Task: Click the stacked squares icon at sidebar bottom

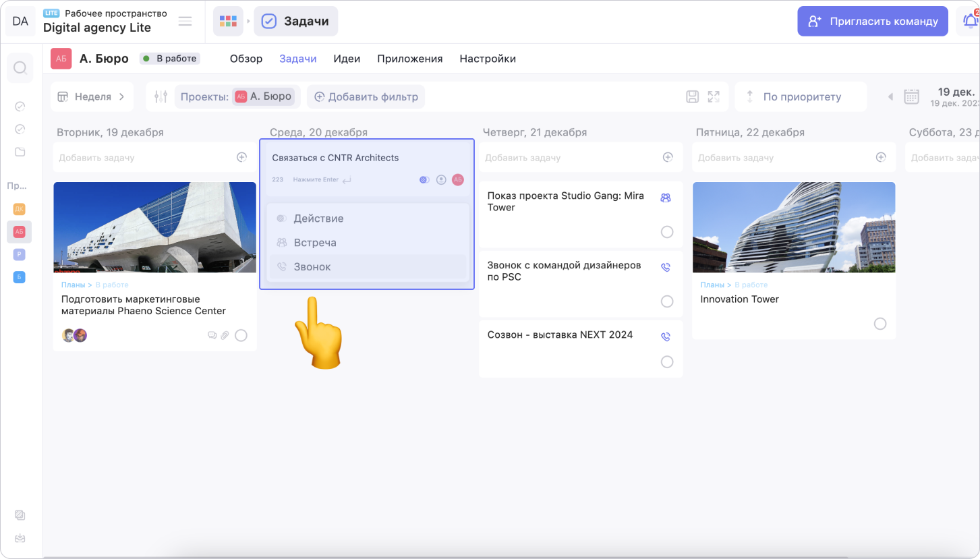Action: (20, 515)
